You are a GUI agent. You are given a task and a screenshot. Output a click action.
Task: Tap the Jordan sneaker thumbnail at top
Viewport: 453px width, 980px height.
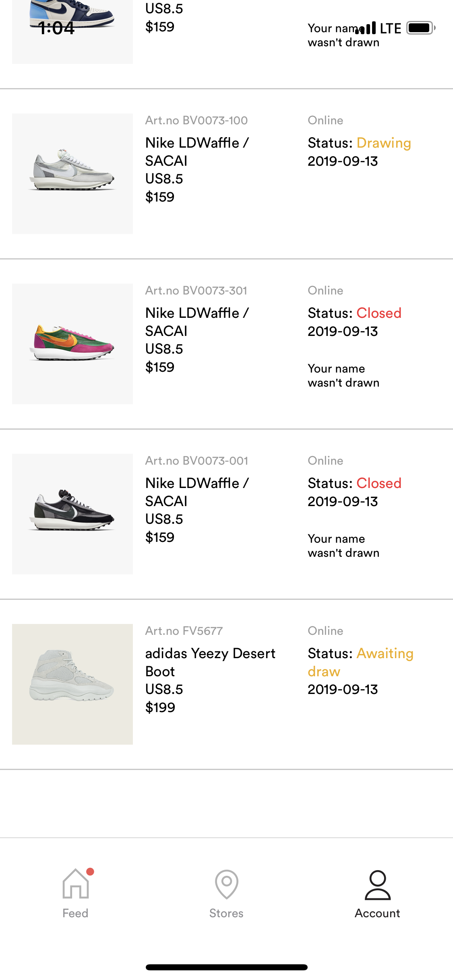[x=72, y=24]
